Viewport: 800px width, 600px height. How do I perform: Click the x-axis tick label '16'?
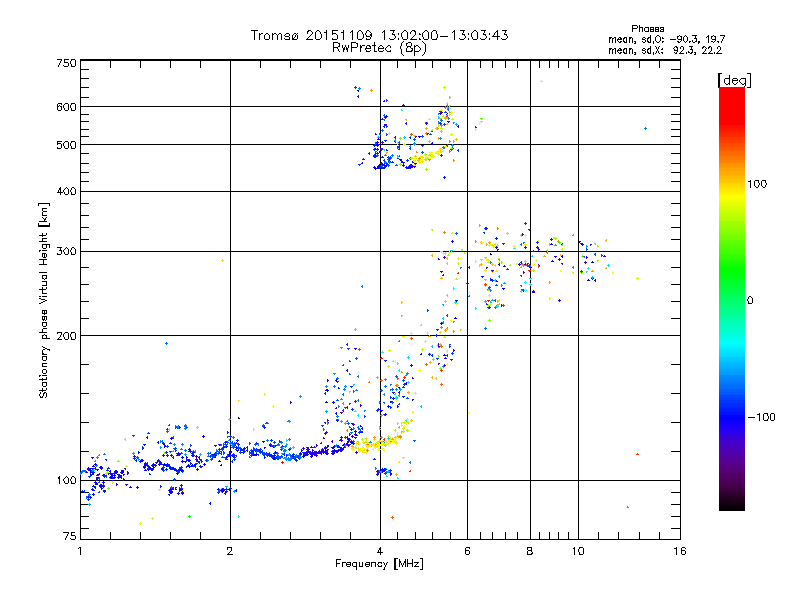click(x=680, y=551)
